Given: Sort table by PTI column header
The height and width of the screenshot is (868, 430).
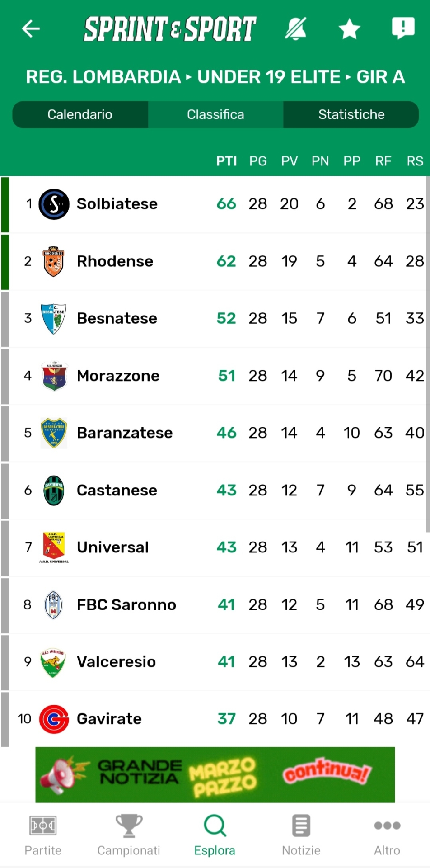Looking at the screenshot, I should point(226,161).
